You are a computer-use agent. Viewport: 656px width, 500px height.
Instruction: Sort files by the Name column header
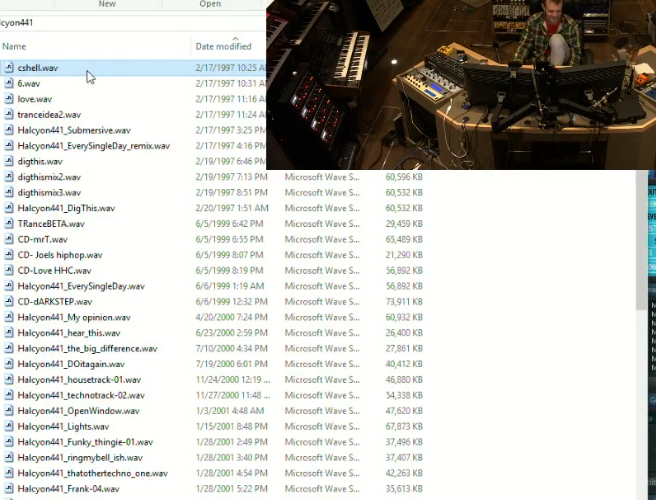pos(14,46)
